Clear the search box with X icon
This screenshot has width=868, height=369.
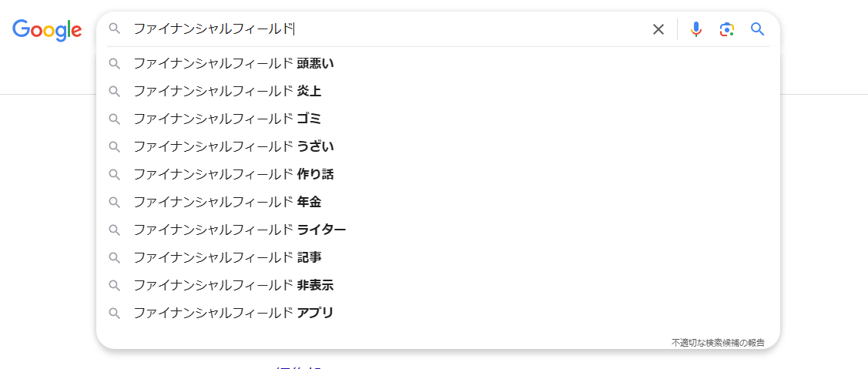659,29
